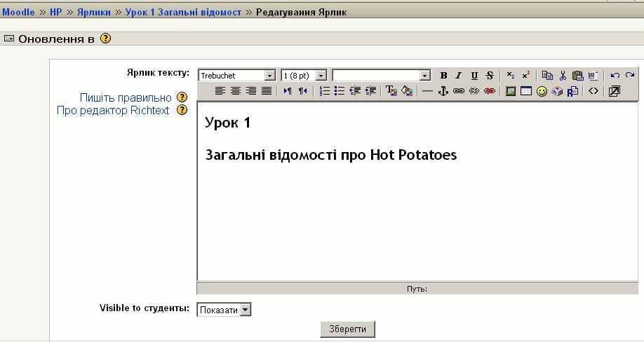This screenshot has width=644, height=342.
Task: Align text right
Action: (x=251, y=91)
